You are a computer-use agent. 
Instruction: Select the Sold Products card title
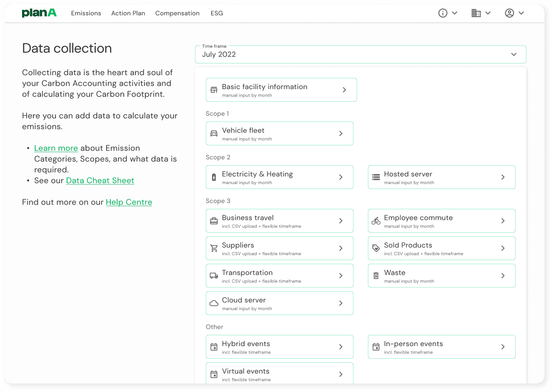tap(408, 245)
